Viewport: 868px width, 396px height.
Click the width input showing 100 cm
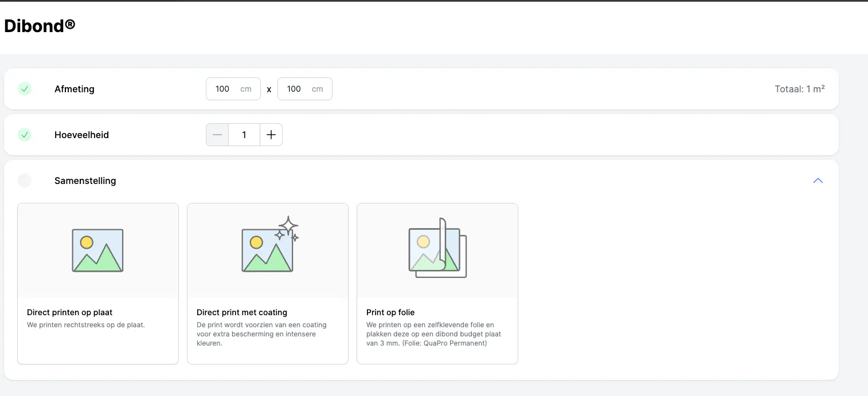pyautogui.click(x=226, y=89)
